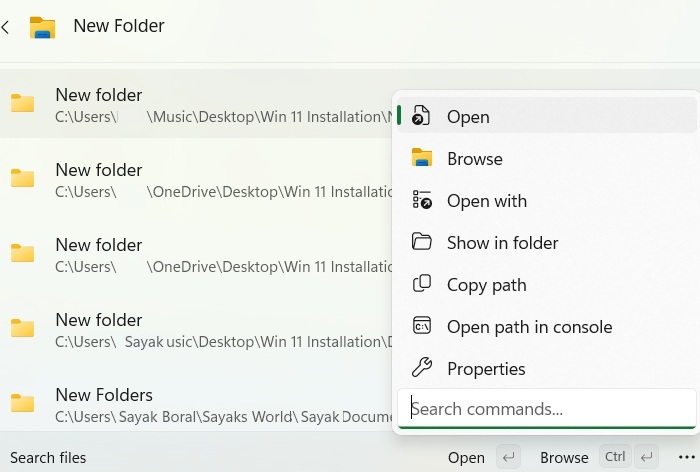
Task: Click the Browse button in footer
Action: [x=564, y=457]
